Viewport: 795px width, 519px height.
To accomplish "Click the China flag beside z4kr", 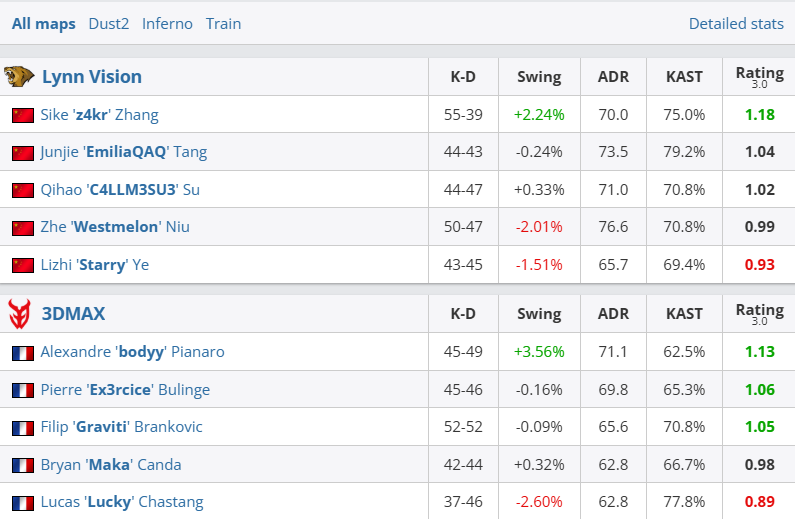I will pyautogui.click(x=23, y=115).
